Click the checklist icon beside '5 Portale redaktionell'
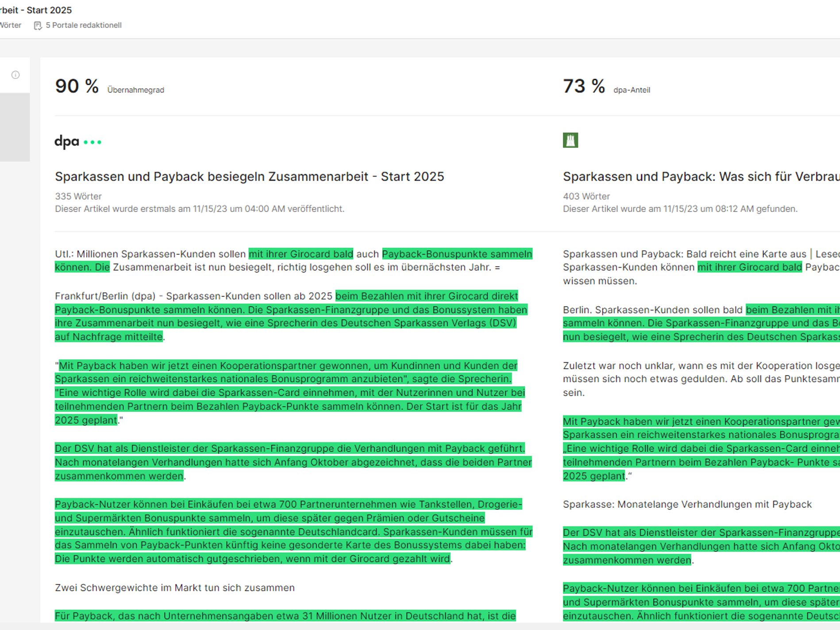 pos(38,26)
